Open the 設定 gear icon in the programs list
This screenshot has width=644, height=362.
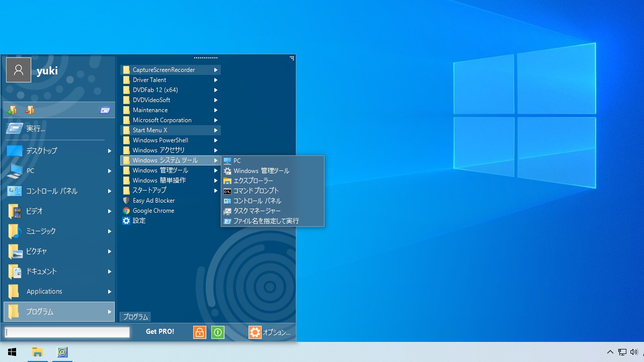point(126,221)
